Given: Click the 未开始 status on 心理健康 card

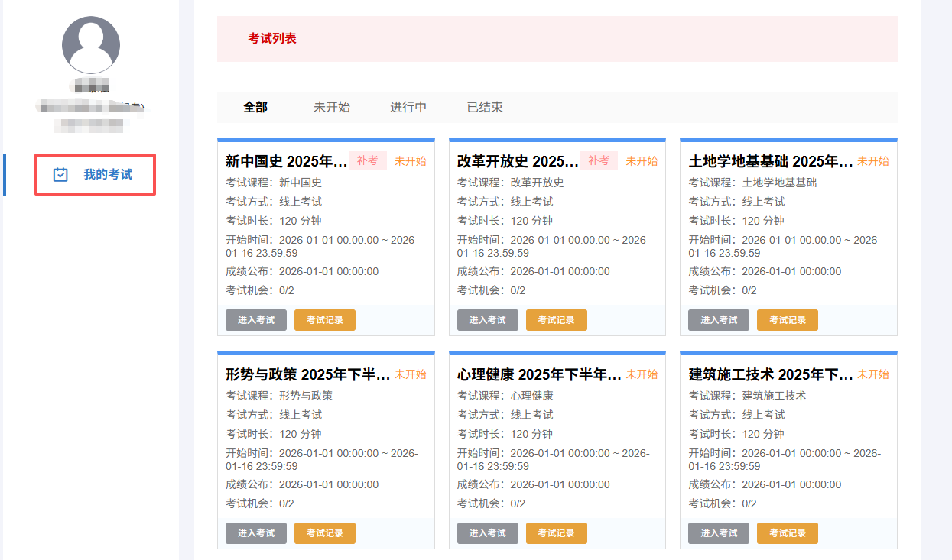Looking at the screenshot, I should [642, 374].
